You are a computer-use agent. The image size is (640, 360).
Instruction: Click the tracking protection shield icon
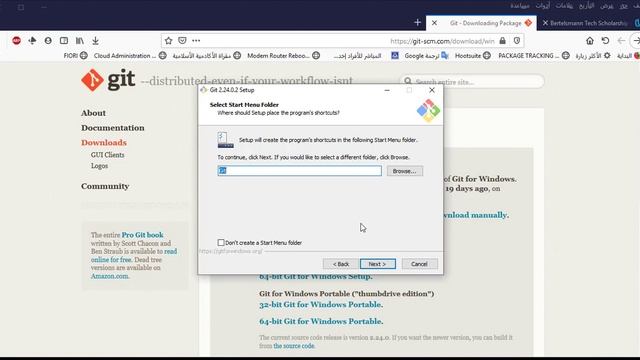pyautogui.click(x=517, y=40)
